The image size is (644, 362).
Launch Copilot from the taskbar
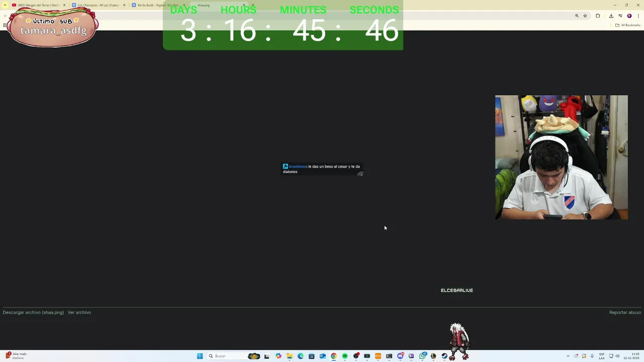pyautogui.click(x=278, y=356)
